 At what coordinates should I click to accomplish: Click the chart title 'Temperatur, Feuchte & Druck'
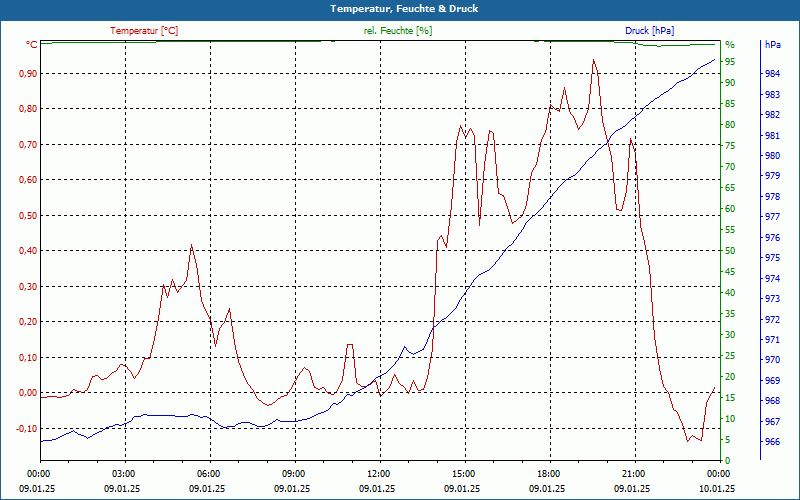(x=404, y=9)
